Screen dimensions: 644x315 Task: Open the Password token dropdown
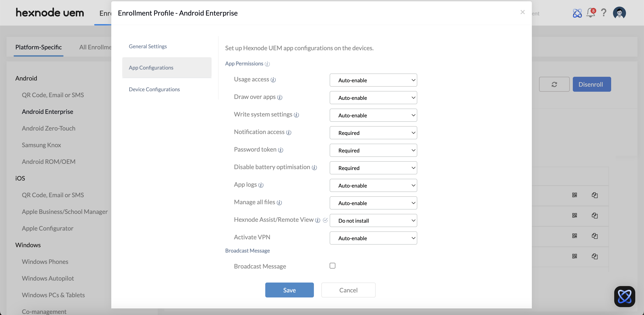pyautogui.click(x=373, y=150)
